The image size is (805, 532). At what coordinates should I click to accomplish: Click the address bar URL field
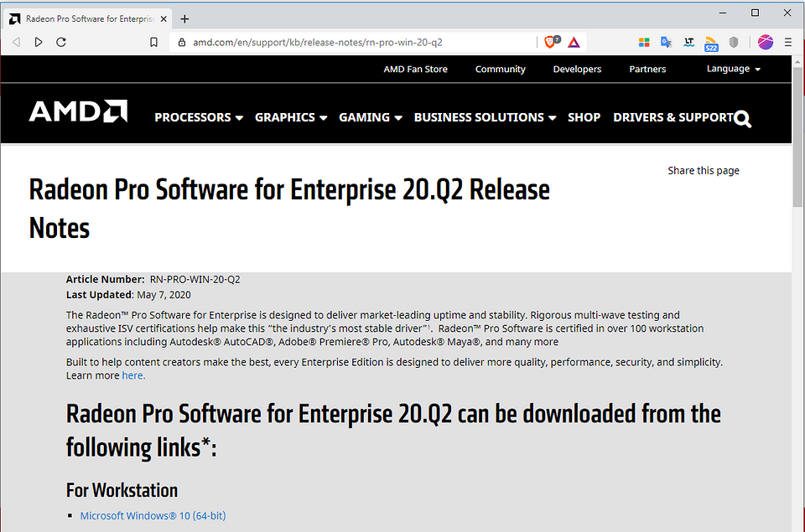352,42
